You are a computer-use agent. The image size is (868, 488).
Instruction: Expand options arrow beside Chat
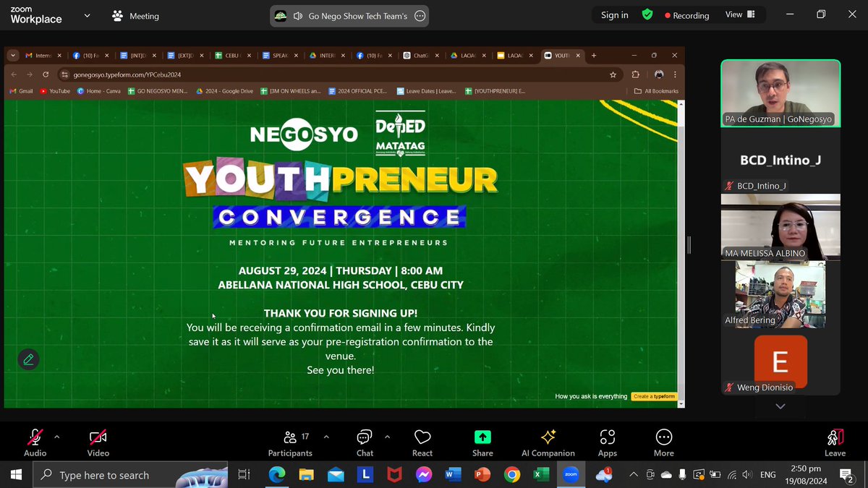387,437
